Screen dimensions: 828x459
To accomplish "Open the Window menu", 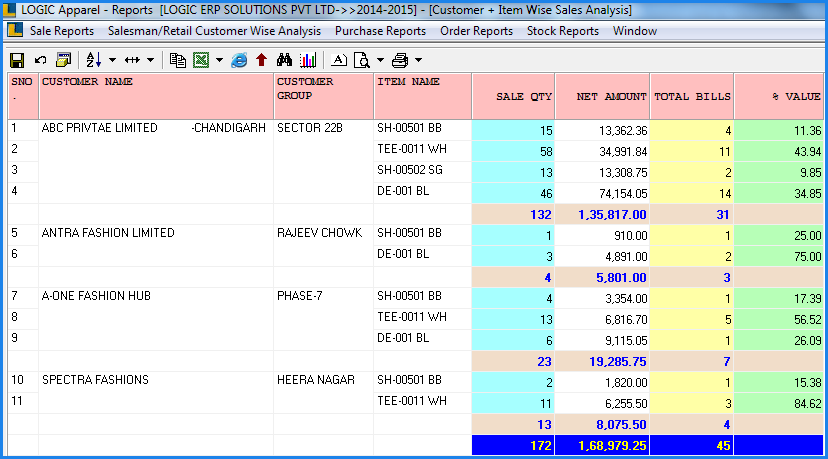I will pyautogui.click(x=635, y=31).
